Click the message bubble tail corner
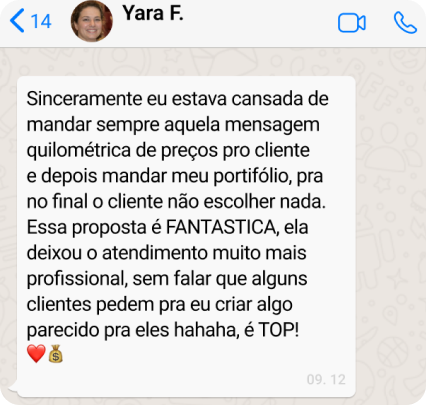Screen dimensions: 426x405 click(x=13, y=388)
